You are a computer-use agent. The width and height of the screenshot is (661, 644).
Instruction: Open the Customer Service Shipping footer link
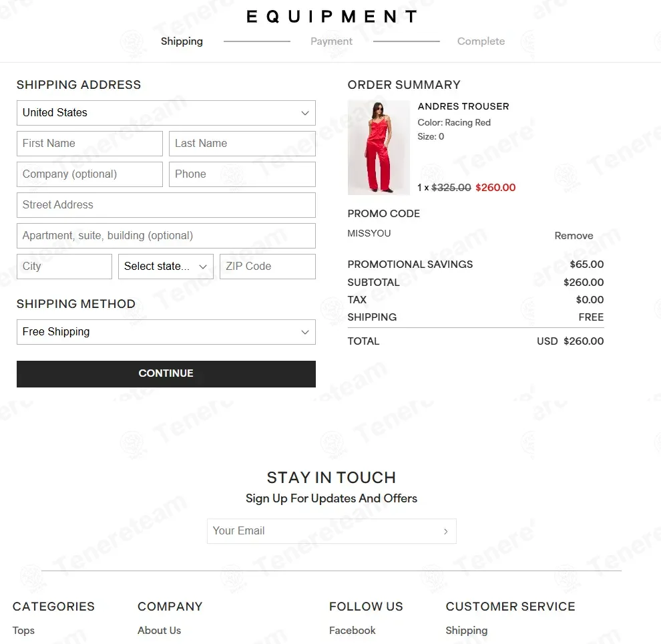pyautogui.click(x=467, y=631)
